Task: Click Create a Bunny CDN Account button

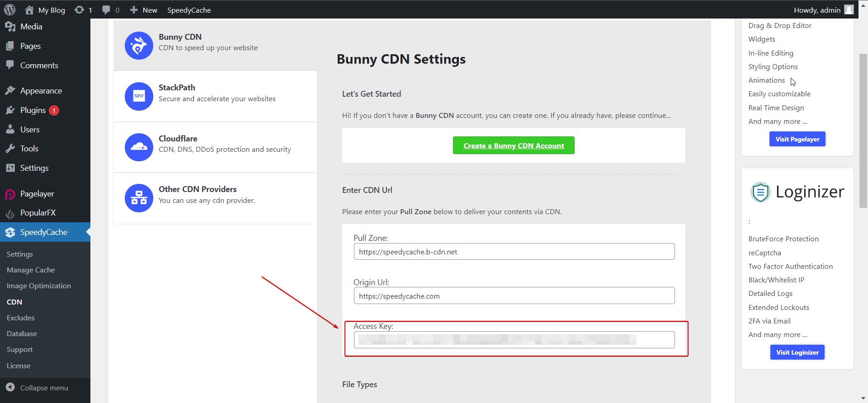Action: pyautogui.click(x=514, y=145)
